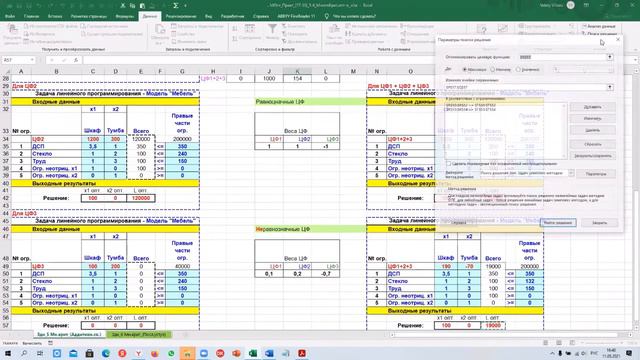640x360 pixels.
Task: Click the objective function input field in Solver
Action: click(562, 57)
